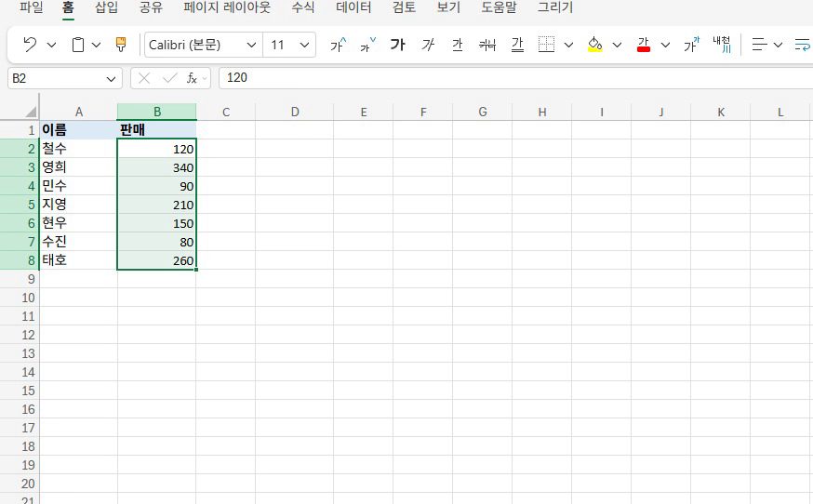Select the cell containing 철수
813x504 pixels.
[x=79, y=148]
